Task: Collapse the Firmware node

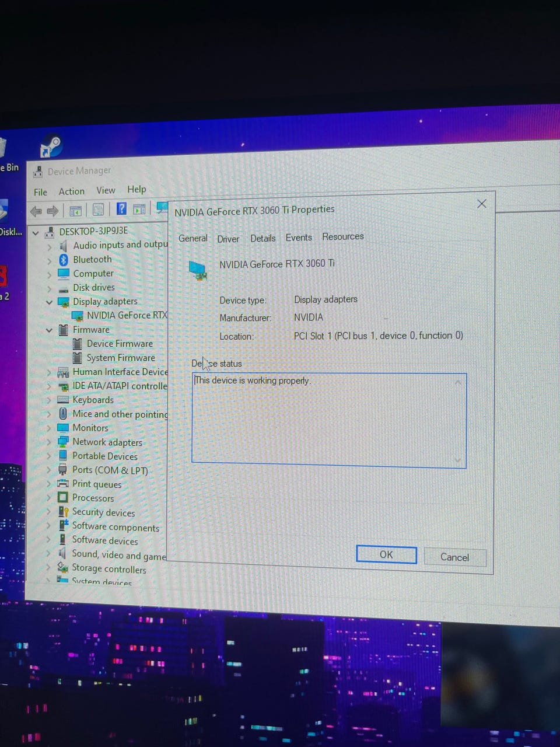Action: click(x=50, y=330)
